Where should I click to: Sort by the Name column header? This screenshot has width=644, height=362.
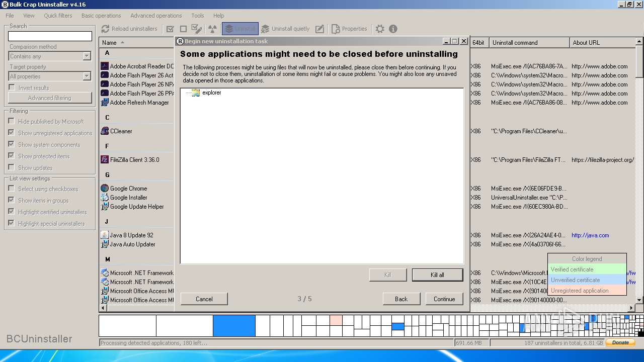click(136, 43)
